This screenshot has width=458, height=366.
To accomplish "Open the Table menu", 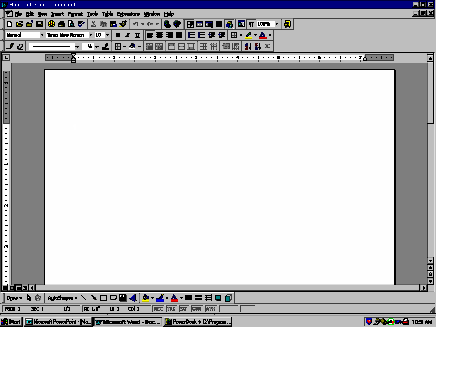I will tap(107, 14).
